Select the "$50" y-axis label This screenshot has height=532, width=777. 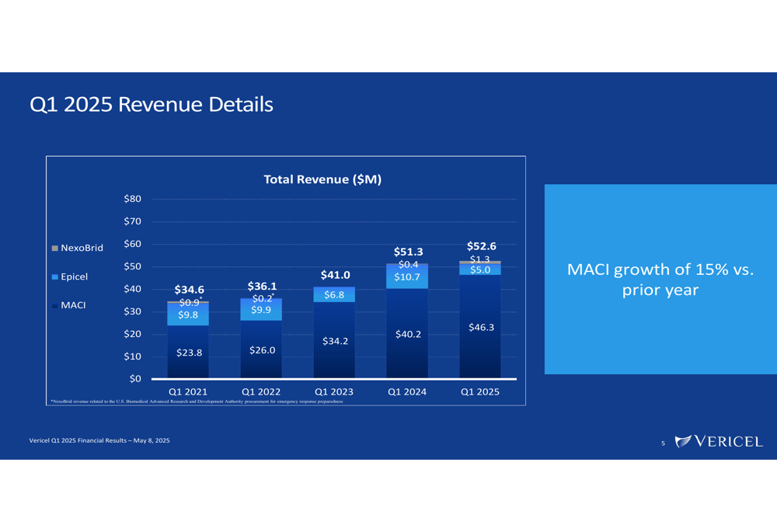pos(132,266)
